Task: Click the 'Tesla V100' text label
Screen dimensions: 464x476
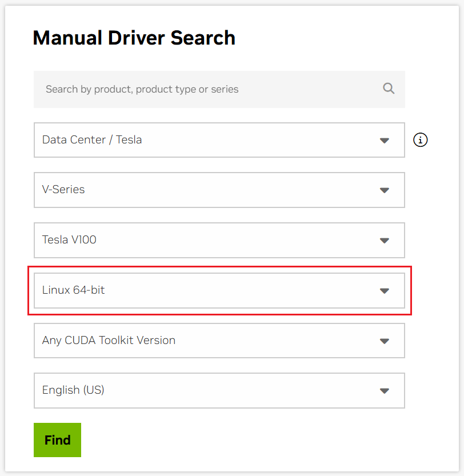Action: coord(69,240)
